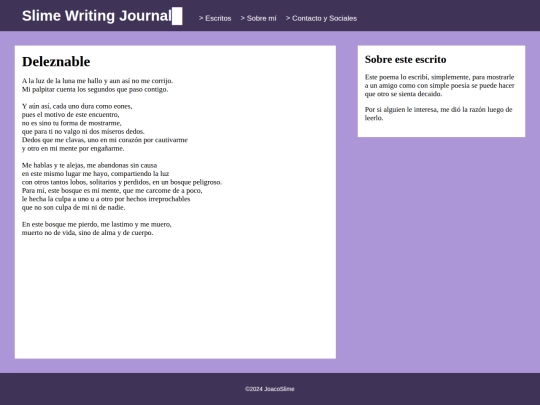Click line 'A la luz de la luna me hallo'

(97, 81)
